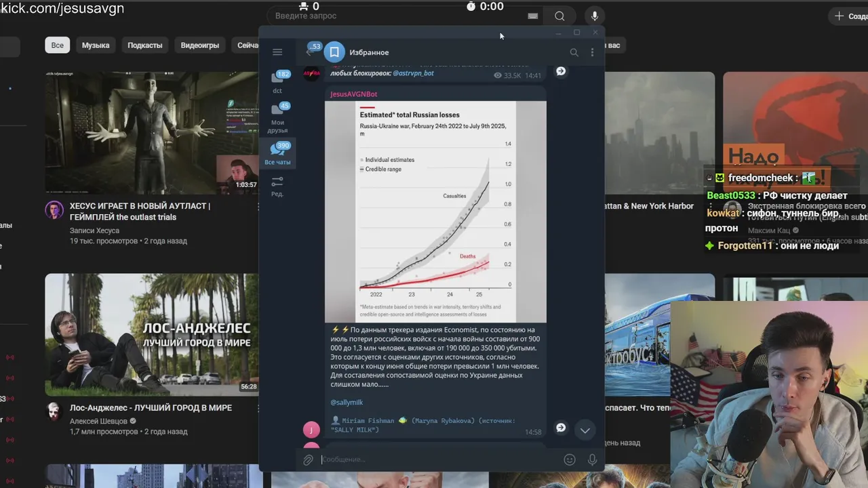The width and height of the screenshot is (868, 488).
Task: Open the dct chat folder
Action: [x=277, y=81]
